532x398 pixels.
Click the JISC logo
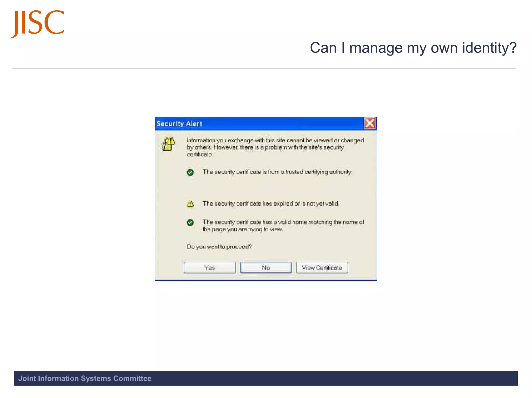pos(38,24)
